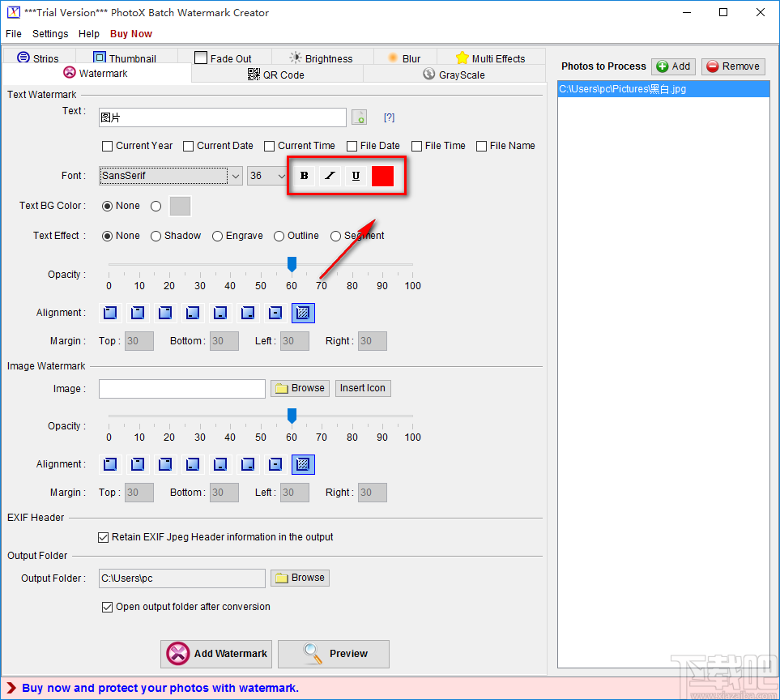This screenshot has width=780, height=700.
Task: Set image watermark alignment to top-right
Action: click(165, 464)
